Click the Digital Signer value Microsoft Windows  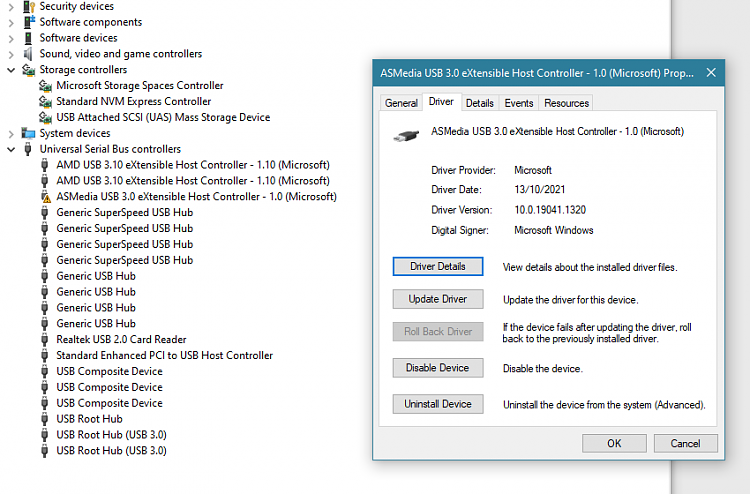click(x=553, y=231)
